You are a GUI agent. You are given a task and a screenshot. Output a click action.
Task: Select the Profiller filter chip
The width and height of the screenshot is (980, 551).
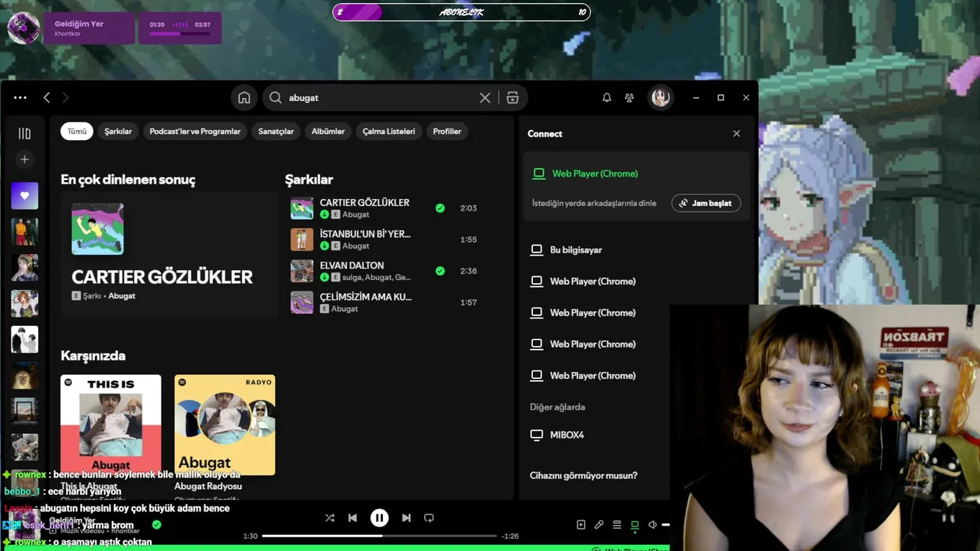(x=447, y=132)
